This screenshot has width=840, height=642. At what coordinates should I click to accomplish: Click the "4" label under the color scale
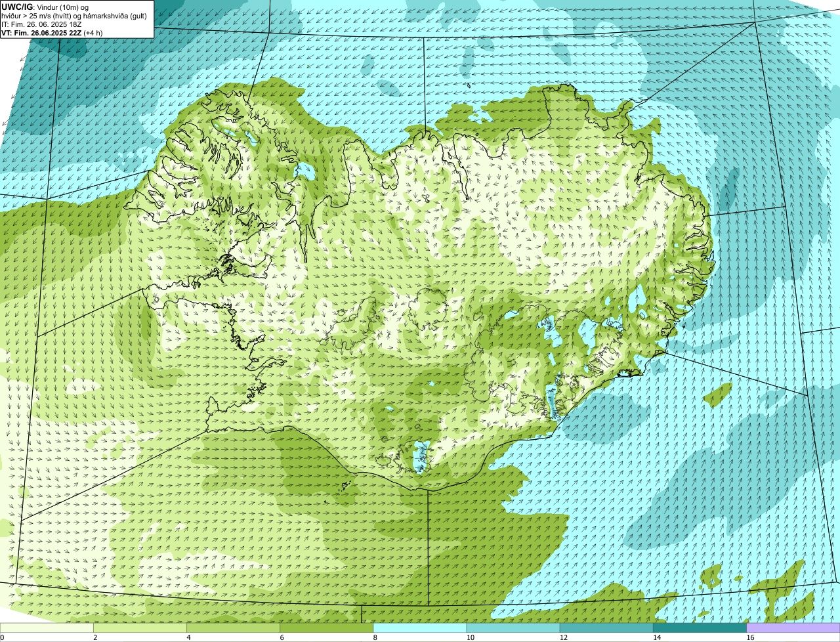point(188,637)
